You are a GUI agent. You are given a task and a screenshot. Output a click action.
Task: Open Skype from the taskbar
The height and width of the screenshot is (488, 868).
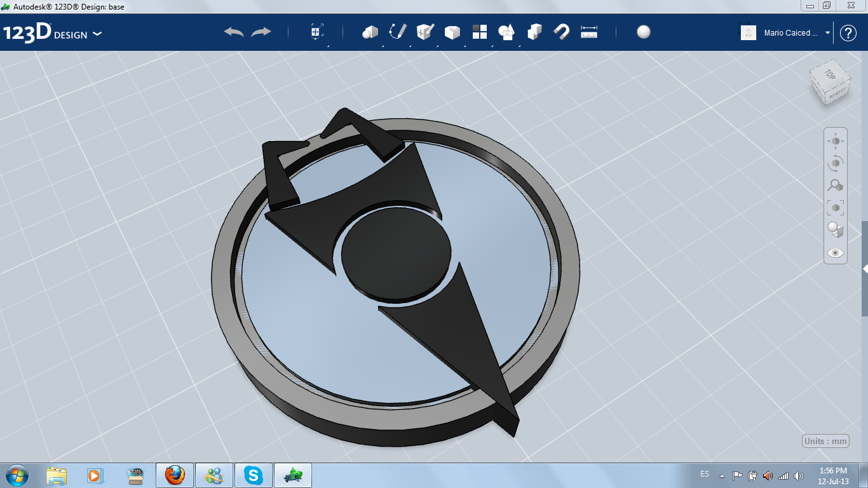(254, 475)
